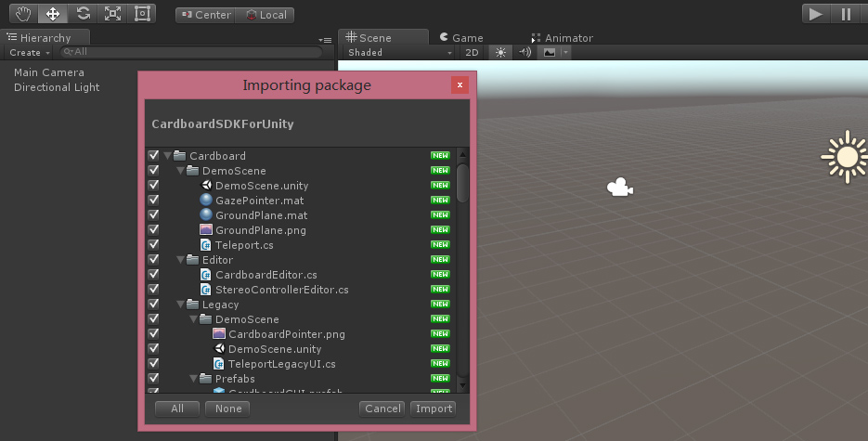Click the CardboardEditor.cs script icon
The height and width of the screenshot is (441, 868).
pos(206,275)
